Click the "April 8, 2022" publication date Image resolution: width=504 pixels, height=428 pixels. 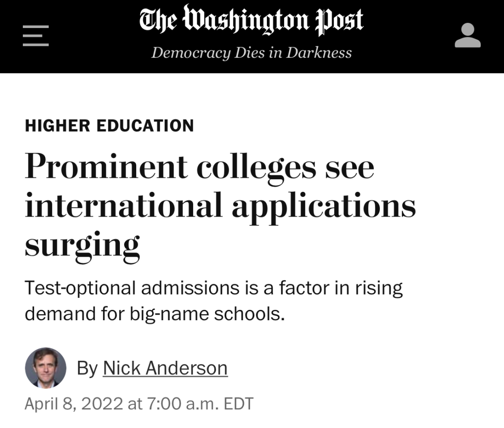tap(74, 403)
